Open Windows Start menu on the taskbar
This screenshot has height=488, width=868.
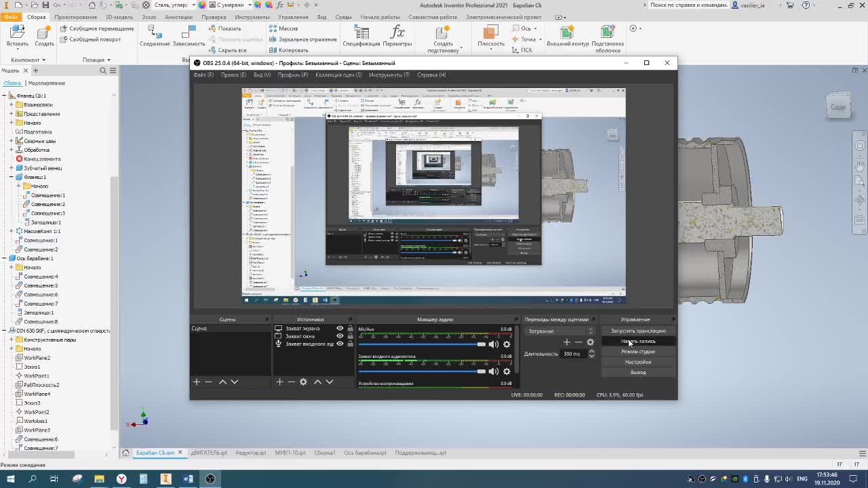[10, 479]
